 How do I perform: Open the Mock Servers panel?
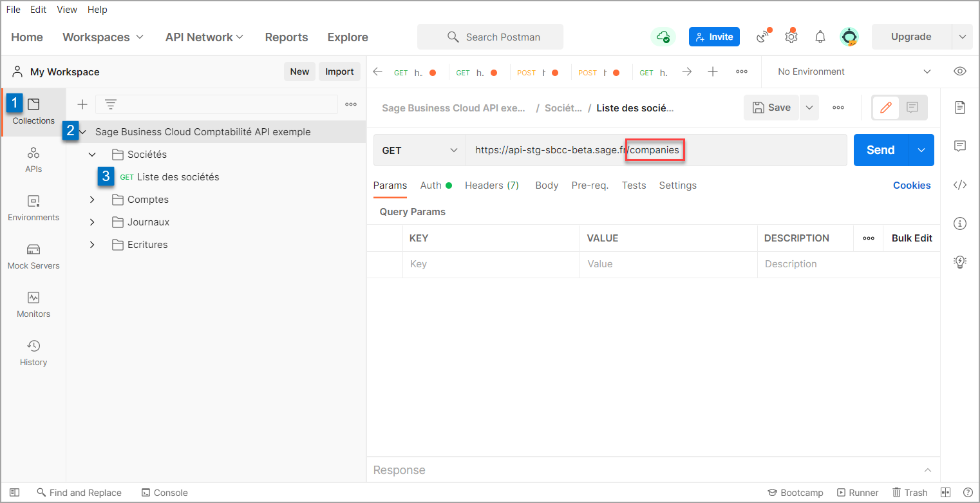(33, 257)
